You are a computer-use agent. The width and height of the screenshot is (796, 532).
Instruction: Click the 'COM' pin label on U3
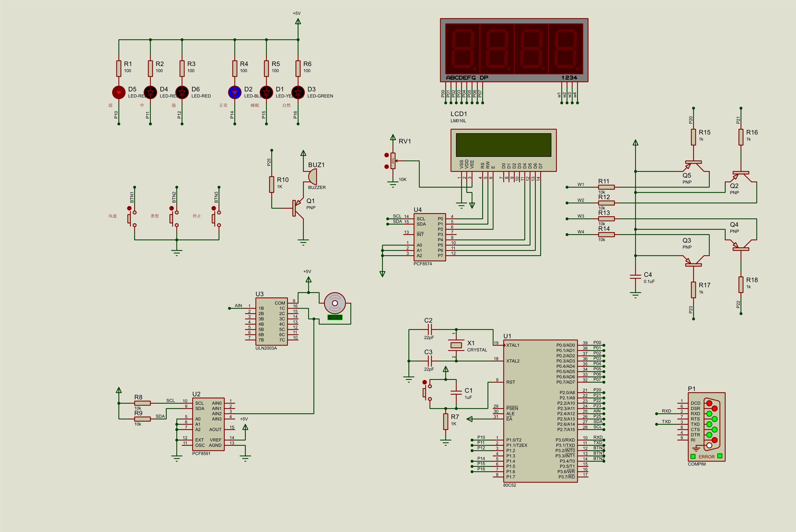point(280,303)
